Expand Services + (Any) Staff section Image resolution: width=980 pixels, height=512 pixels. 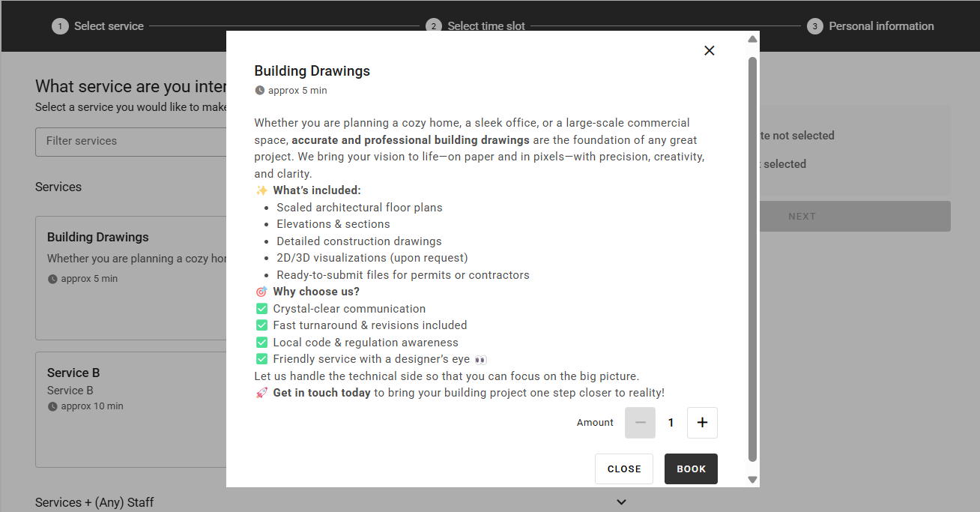point(620,502)
